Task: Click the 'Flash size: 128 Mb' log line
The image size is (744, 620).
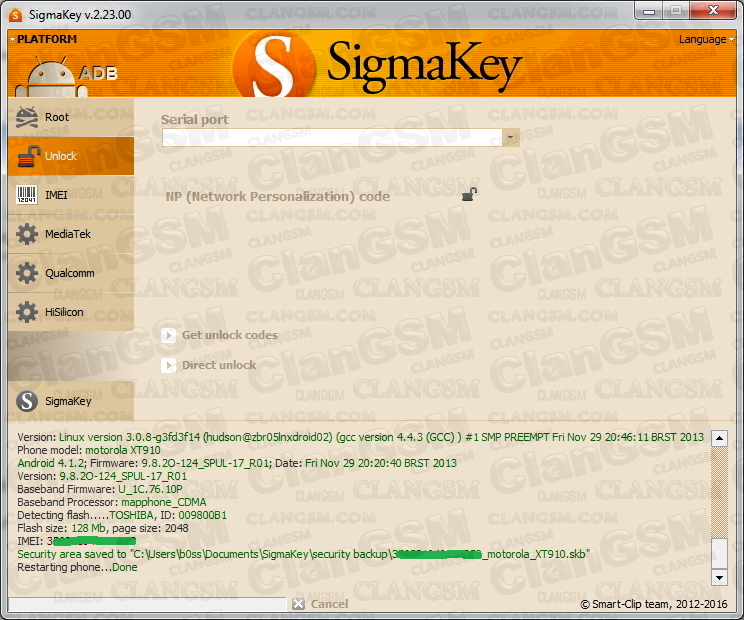Action: [102, 528]
